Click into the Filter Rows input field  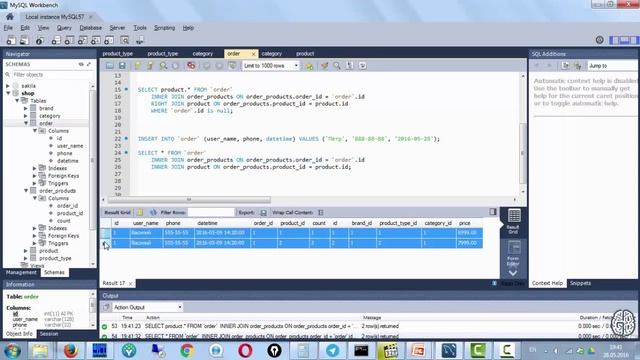tap(211, 213)
